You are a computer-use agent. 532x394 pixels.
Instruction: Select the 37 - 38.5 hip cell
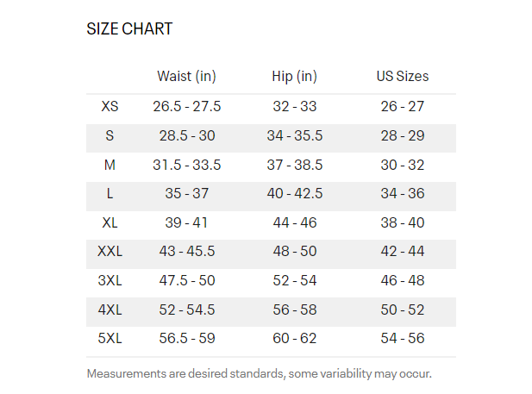point(294,165)
